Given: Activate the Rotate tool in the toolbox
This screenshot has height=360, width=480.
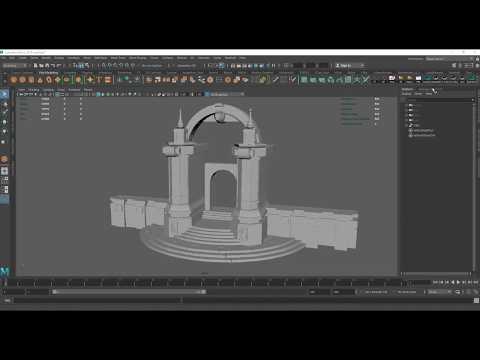Looking at the screenshot, I should pyautogui.click(x=5, y=132).
